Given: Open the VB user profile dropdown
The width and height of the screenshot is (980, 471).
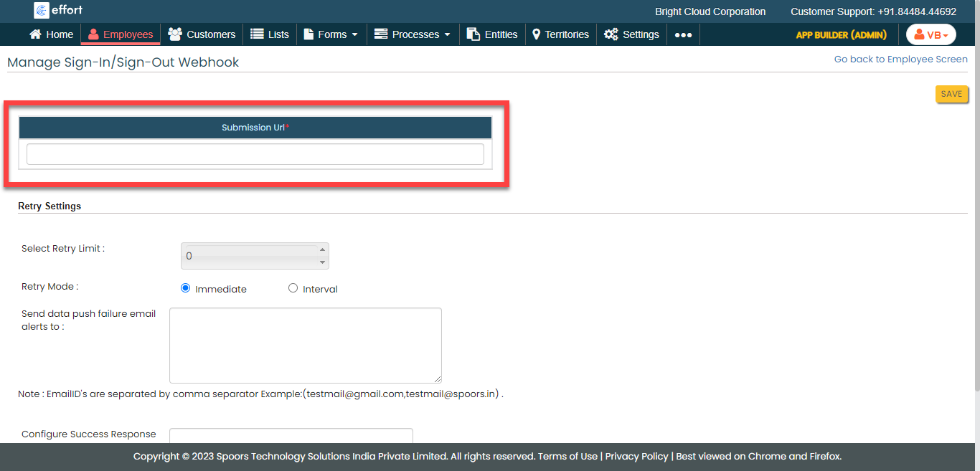Looking at the screenshot, I should (930, 35).
